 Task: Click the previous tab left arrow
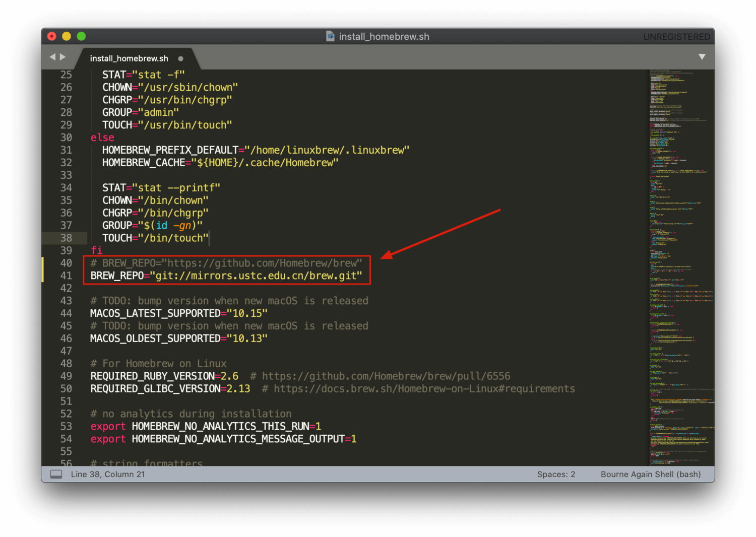coord(52,57)
